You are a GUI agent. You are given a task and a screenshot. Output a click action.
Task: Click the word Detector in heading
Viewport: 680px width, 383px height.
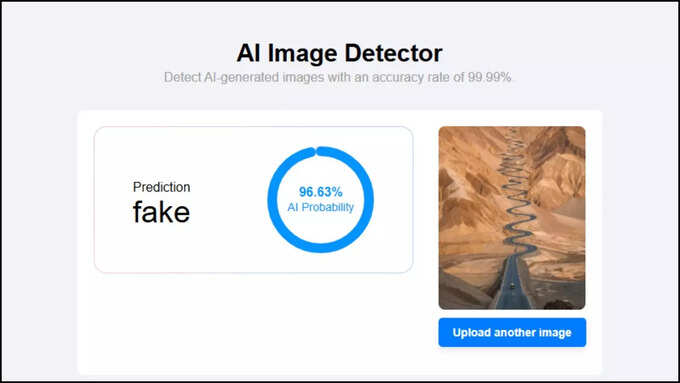[393, 53]
